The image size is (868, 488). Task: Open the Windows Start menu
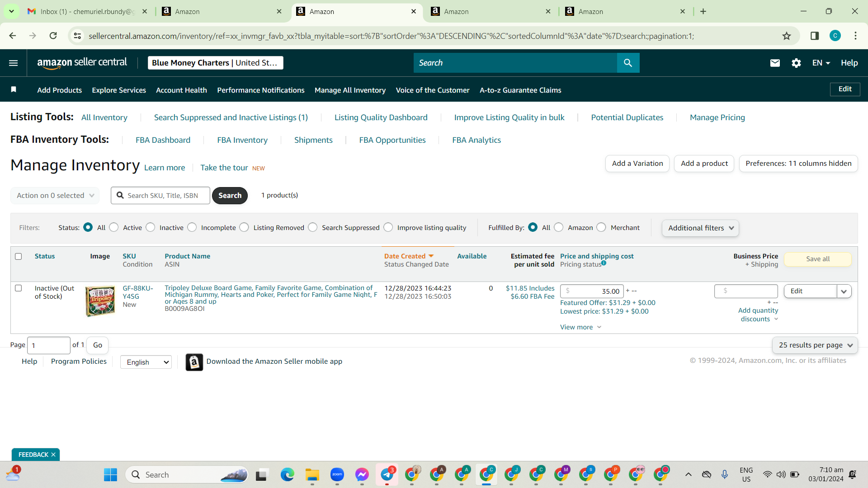(x=110, y=474)
